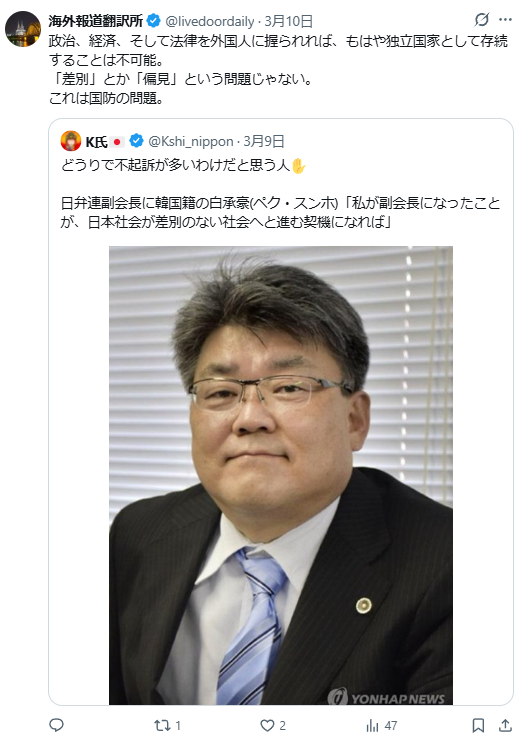Bookmark this post
Image resolution: width=523 pixels, height=741 pixels.
tap(478, 725)
